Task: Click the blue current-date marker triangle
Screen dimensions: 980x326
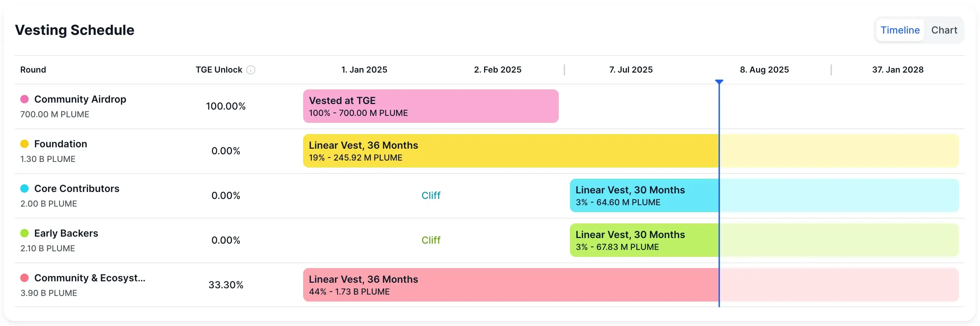Action: (719, 82)
